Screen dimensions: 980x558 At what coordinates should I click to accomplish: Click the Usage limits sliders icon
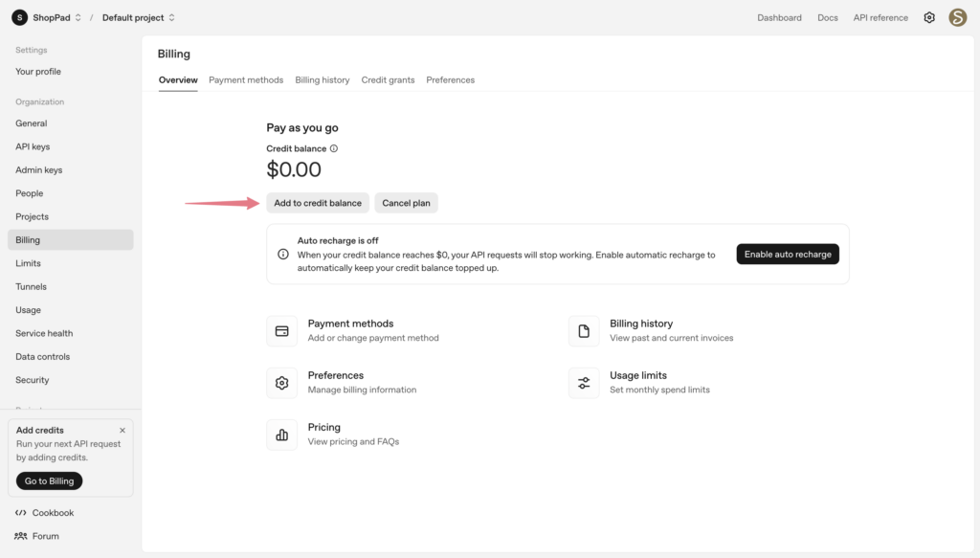tap(584, 383)
